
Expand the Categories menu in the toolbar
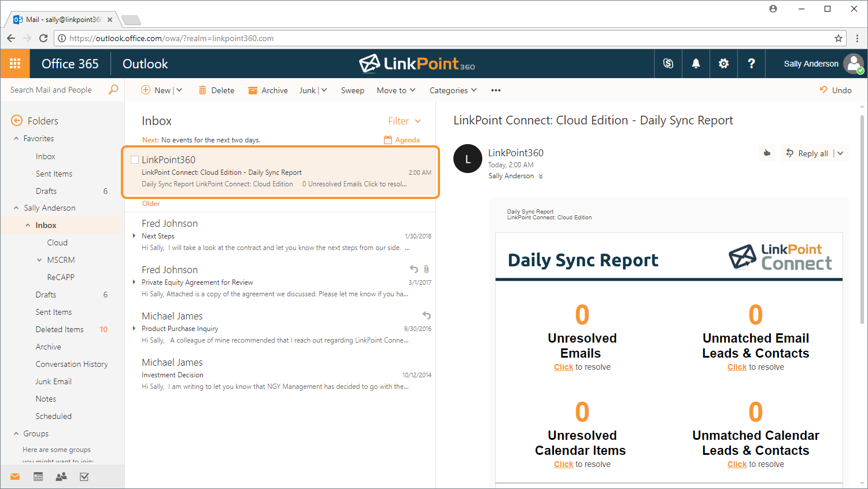pos(453,90)
